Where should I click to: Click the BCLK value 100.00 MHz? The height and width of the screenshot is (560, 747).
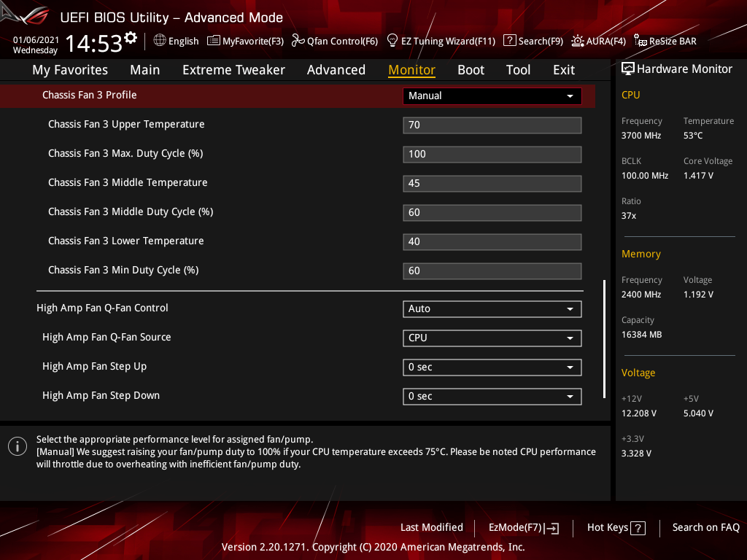(x=645, y=175)
